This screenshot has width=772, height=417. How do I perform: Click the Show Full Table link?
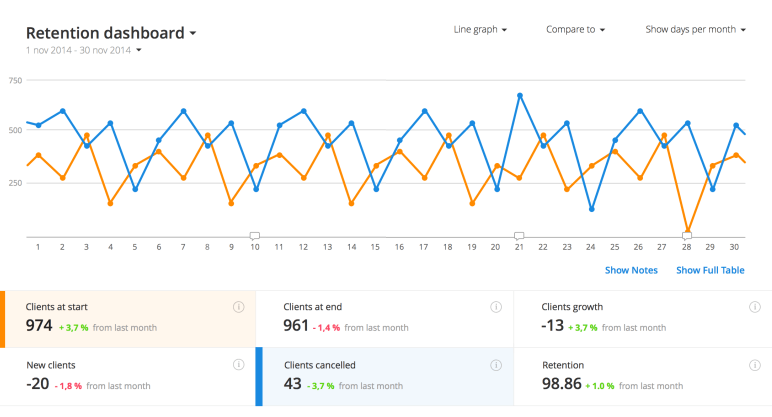click(710, 270)
